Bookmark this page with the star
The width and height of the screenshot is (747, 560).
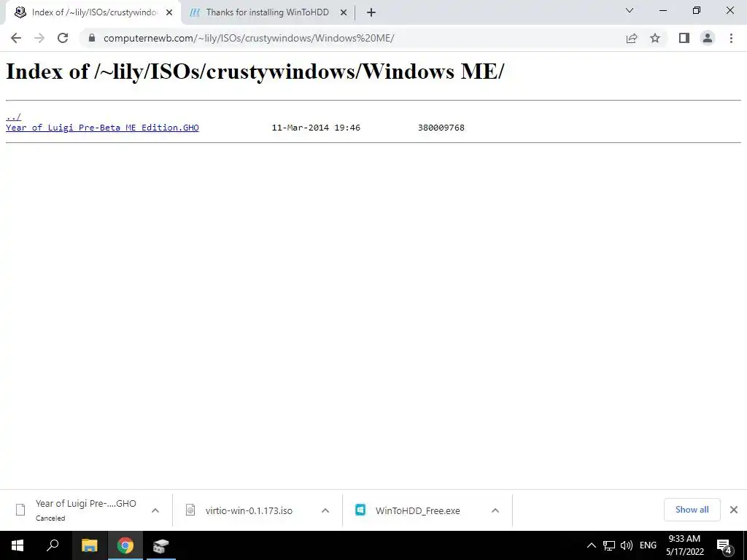point(655,38)
